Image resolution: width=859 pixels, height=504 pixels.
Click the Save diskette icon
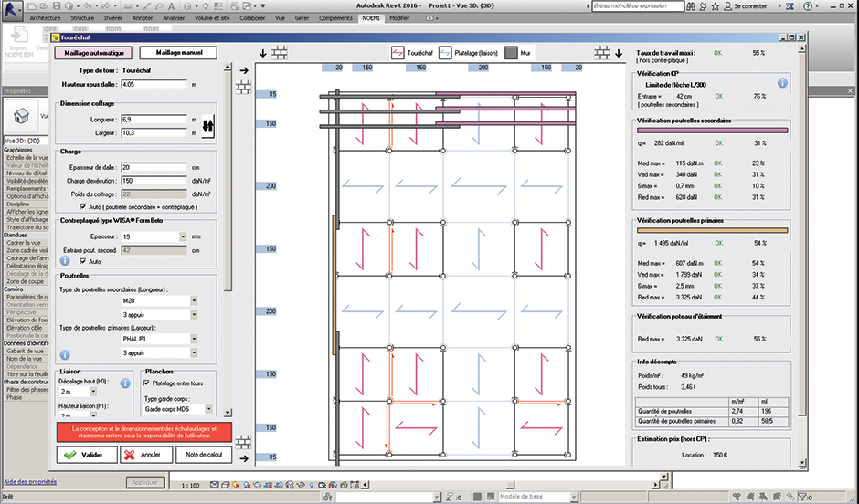pyautogui.click(x=57, y=6)
